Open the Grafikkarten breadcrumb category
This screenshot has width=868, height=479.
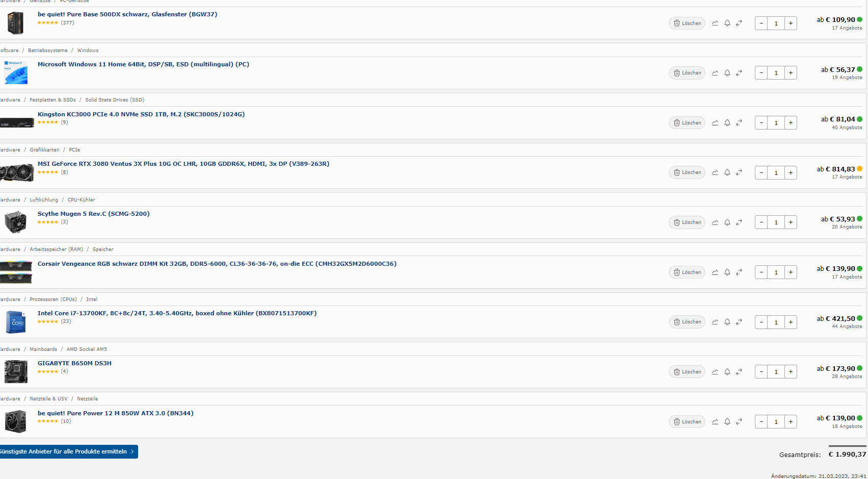click(44, 149)
